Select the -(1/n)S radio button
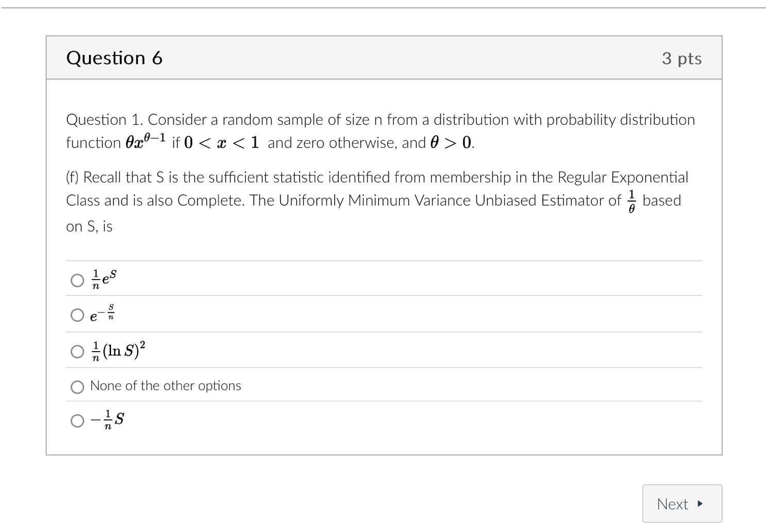The image size is (766, 532). point(77,421)
